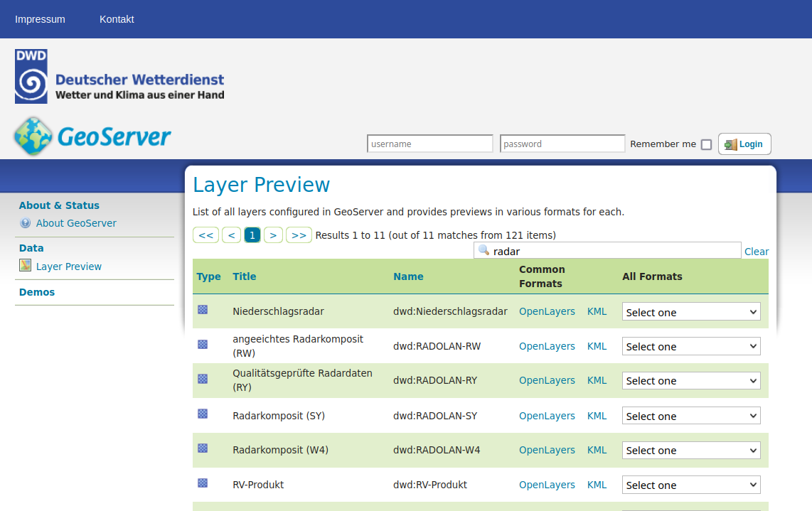812x511 pixels.
Task: Open OpenLayers preview for dwd:RADOLAN-RW
Action: [x=547, y=346]
